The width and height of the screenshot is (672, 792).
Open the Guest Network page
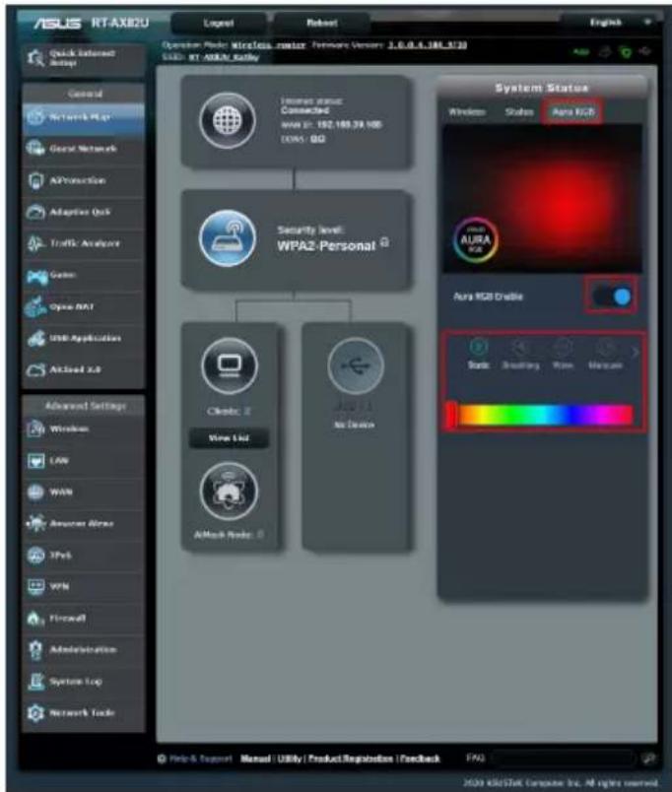pyautogui.click(x=84, y=149)
